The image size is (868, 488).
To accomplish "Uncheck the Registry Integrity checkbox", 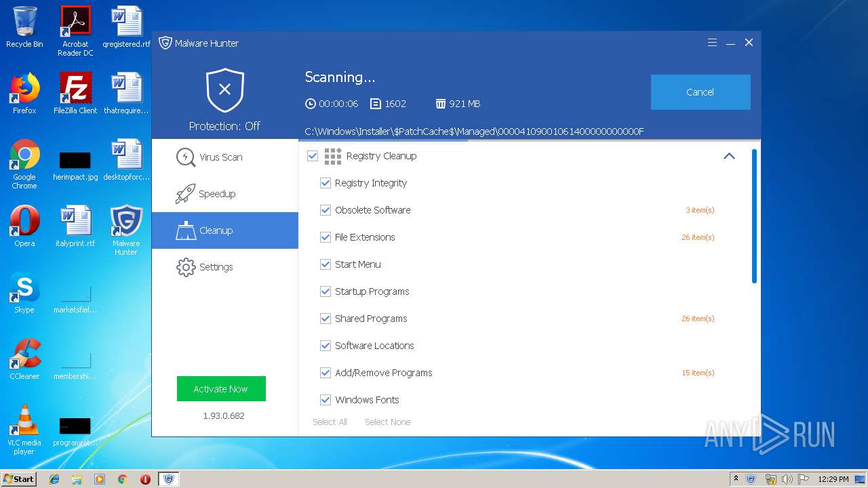I will tap(325, 183).
